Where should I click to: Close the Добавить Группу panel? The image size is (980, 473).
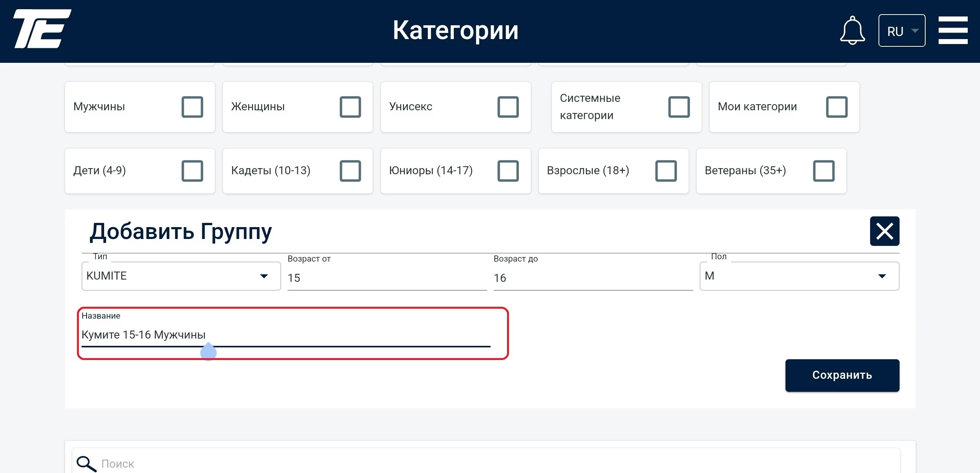point(884,231)
